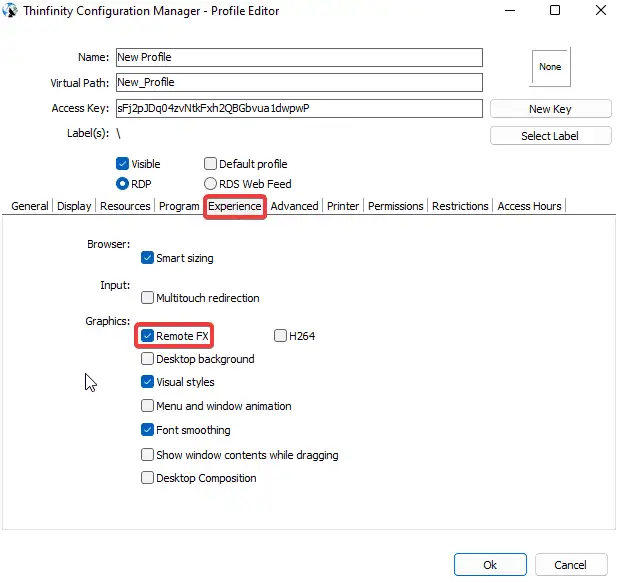Screen dimensions: 620x583
Task: Click the Select Label button
Action: 550,136
